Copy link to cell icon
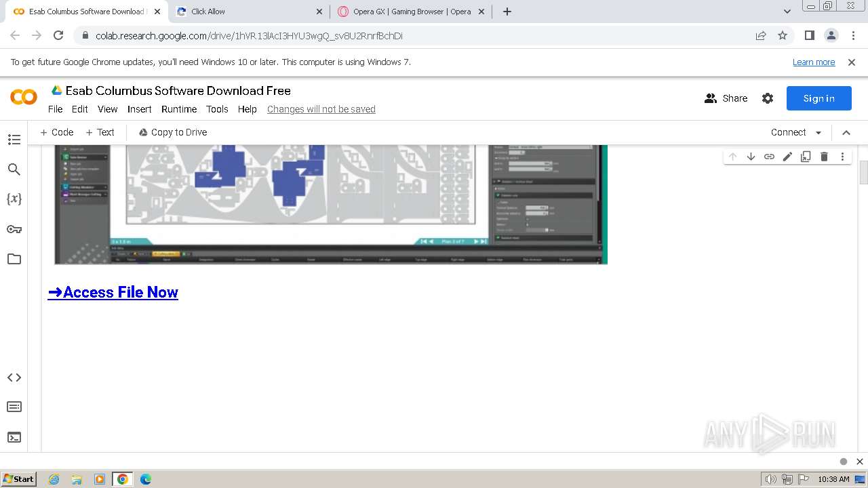868x488 pixels. [x=769, y=157]
